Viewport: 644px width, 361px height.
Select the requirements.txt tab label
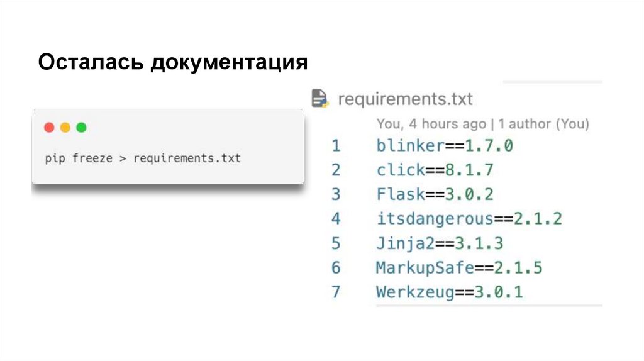[x=405, y=99]
